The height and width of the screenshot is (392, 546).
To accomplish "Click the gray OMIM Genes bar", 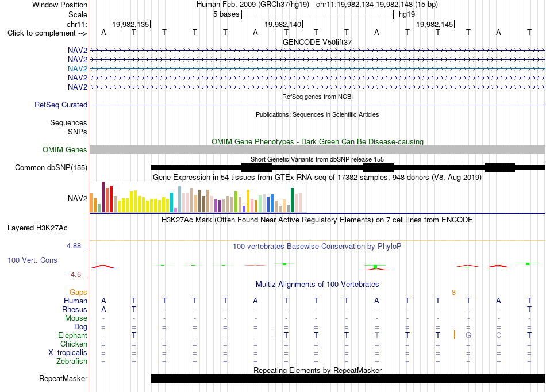I will 318,149.
